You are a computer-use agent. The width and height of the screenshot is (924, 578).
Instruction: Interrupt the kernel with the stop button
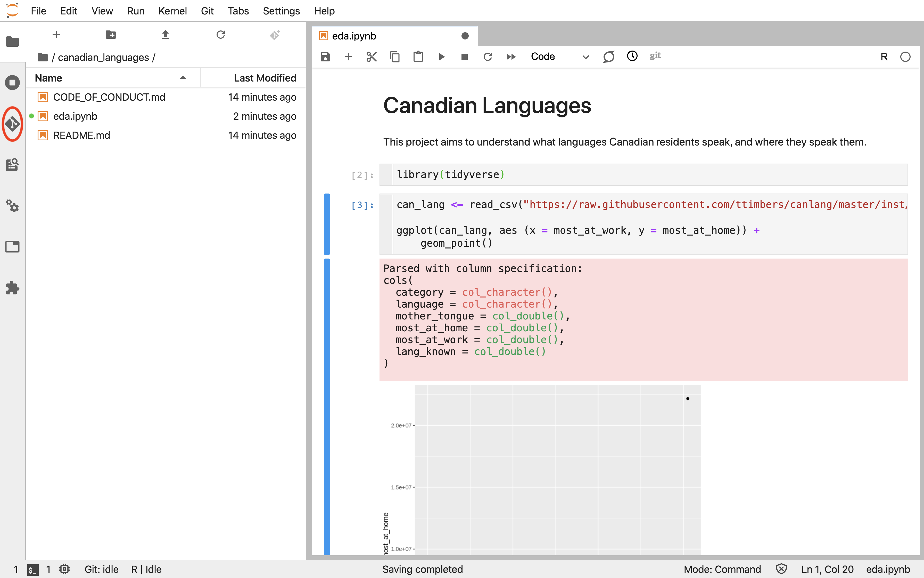[464, 57]
